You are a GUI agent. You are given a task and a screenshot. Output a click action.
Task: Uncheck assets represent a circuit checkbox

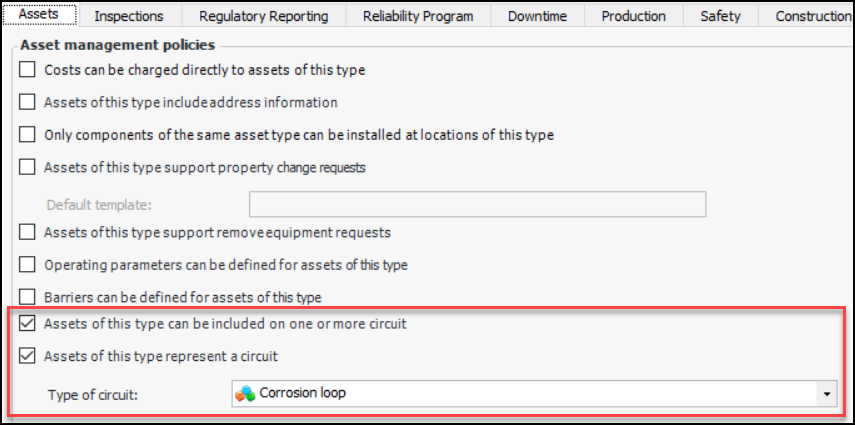27,355
